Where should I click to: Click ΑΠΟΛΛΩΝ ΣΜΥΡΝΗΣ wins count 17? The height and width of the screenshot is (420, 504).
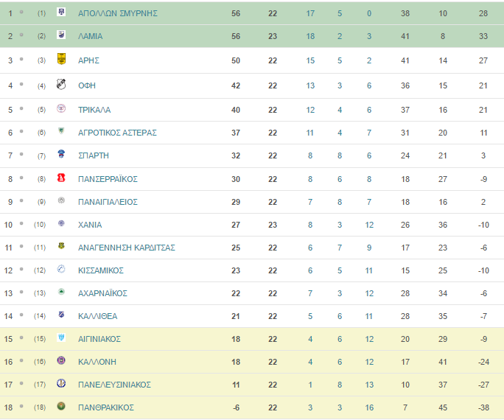pyautogui.click(x=310, y=13)
